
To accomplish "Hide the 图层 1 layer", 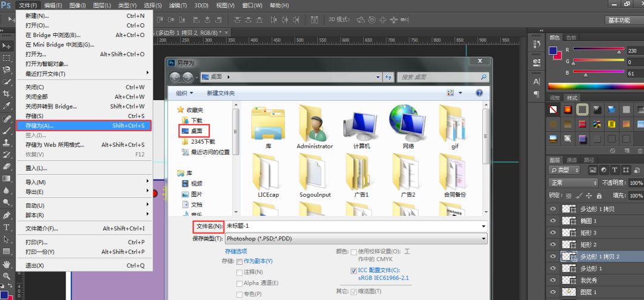I will [x=553, y=292].
